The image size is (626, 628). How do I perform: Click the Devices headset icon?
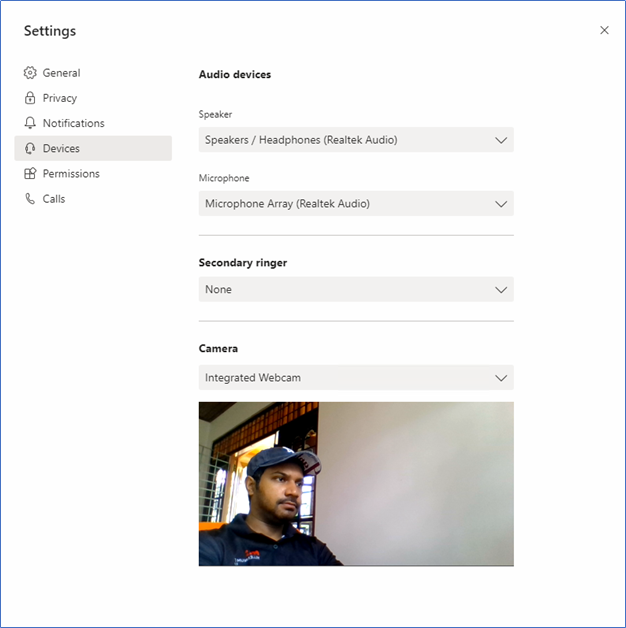30,148
